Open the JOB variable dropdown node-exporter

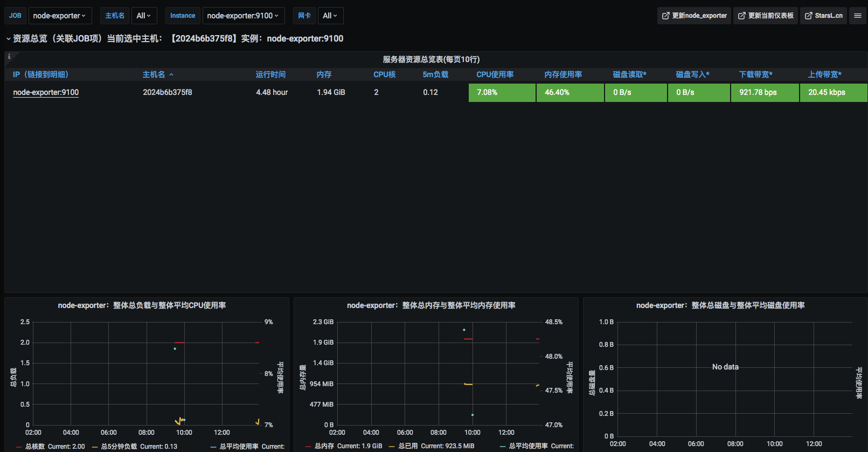coord(60,16)
